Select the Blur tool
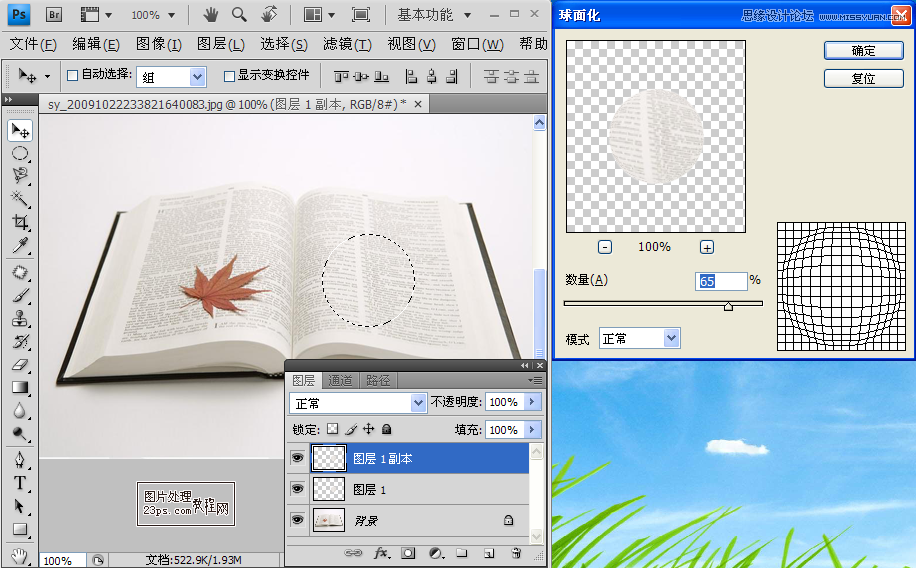This screenshot has height=568, width=916. (x=20, y=411)
